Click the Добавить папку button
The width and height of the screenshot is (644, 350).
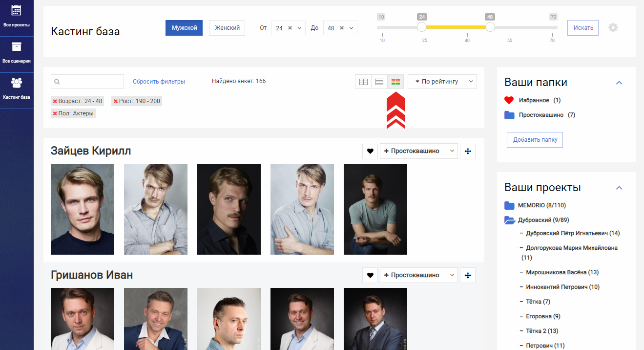pyautogui.click(x=535, y=140)
